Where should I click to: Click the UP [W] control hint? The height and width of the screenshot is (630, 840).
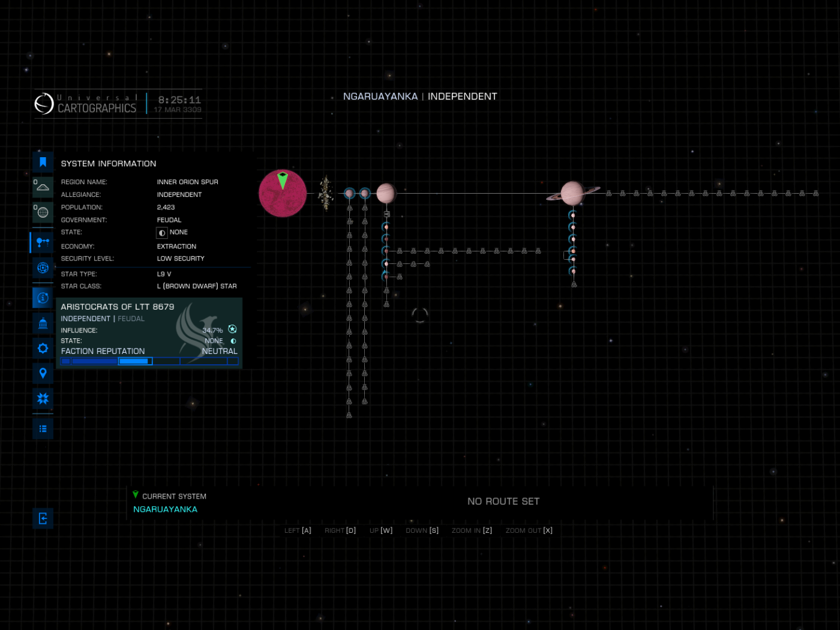click(381, 530)
